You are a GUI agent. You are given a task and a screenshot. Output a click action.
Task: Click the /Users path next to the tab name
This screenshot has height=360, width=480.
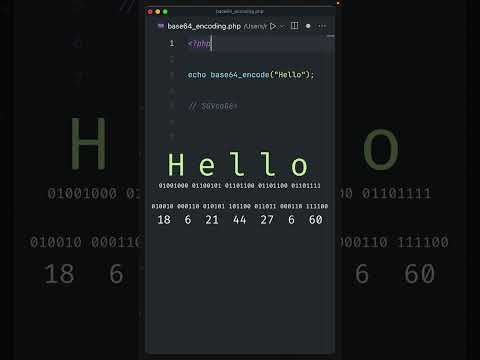click(255, 26)
